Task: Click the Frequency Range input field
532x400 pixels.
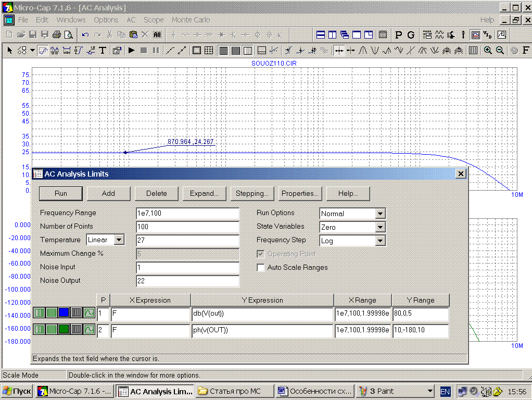Action: 187,214
